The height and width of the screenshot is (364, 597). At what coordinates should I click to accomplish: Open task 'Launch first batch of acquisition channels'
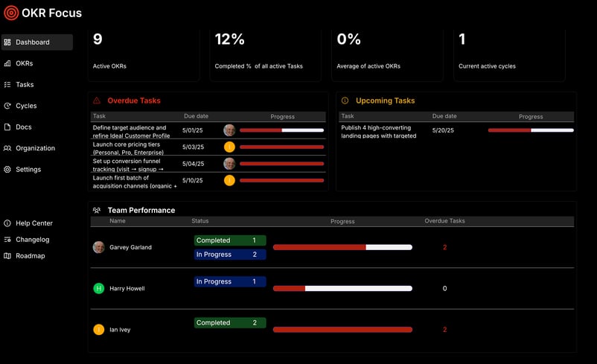tap(135, 182)
